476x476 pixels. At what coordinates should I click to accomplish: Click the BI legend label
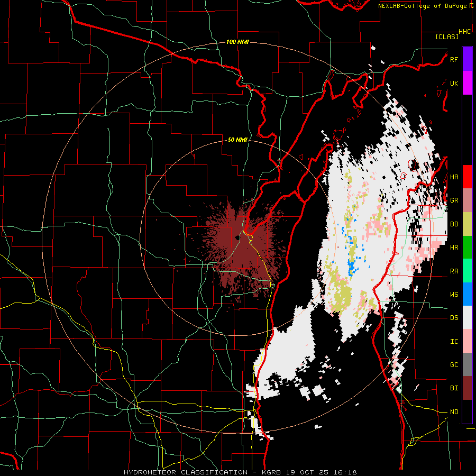tap(454, 388)
